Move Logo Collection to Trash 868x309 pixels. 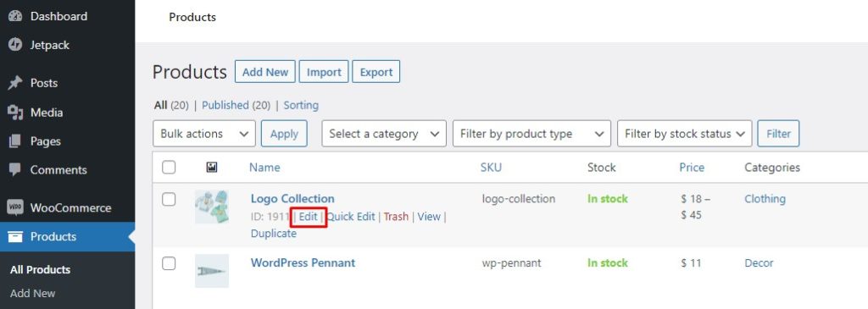tap(396, 217)
